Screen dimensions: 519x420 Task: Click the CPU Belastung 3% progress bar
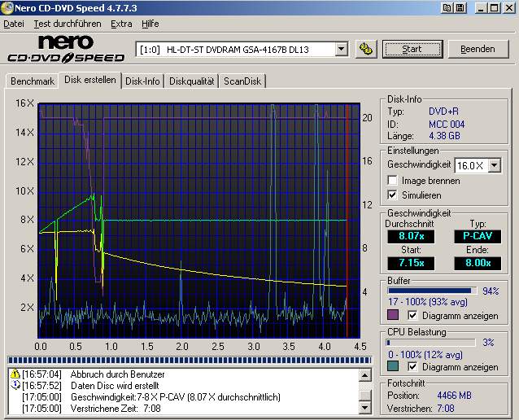coord(431,343)
